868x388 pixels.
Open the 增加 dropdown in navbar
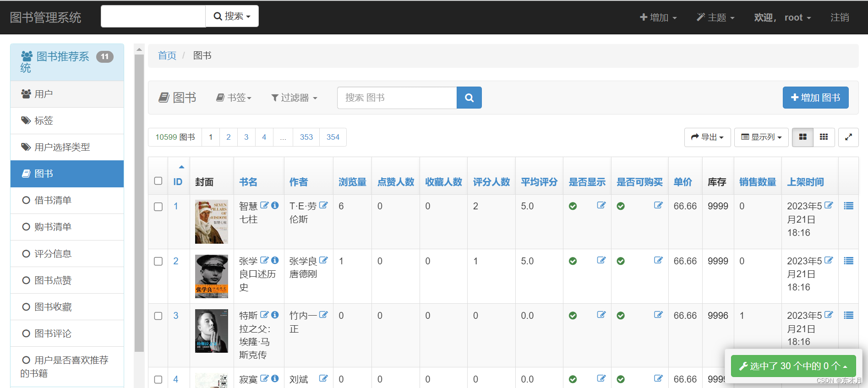[658, 17]
